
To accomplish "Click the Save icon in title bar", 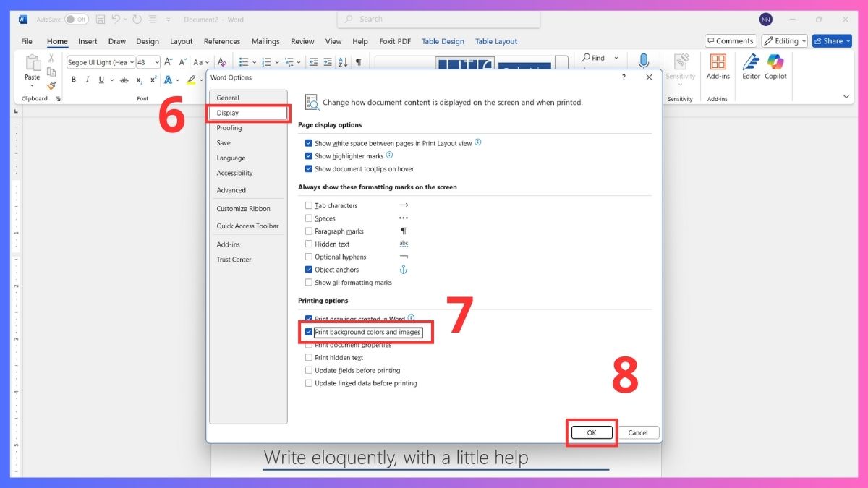I will (101, 20).
